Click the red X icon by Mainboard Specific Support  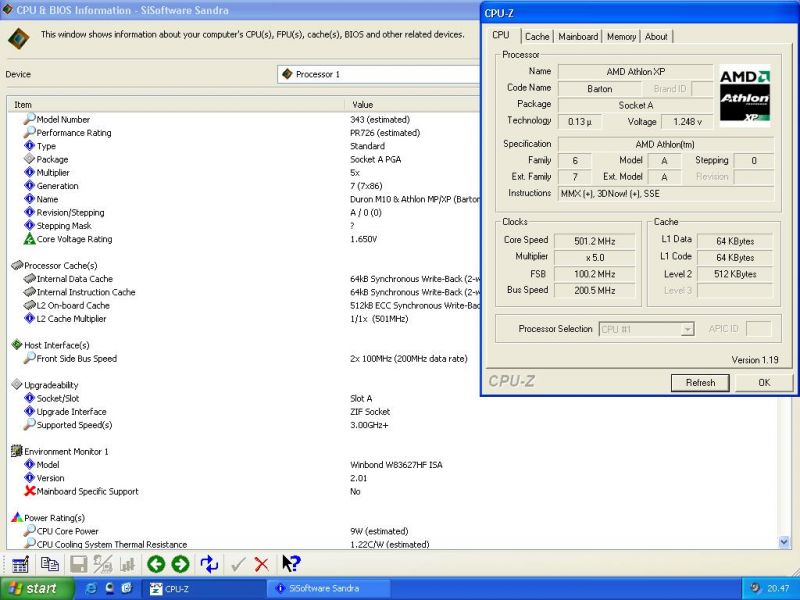[x=30, y=491]
